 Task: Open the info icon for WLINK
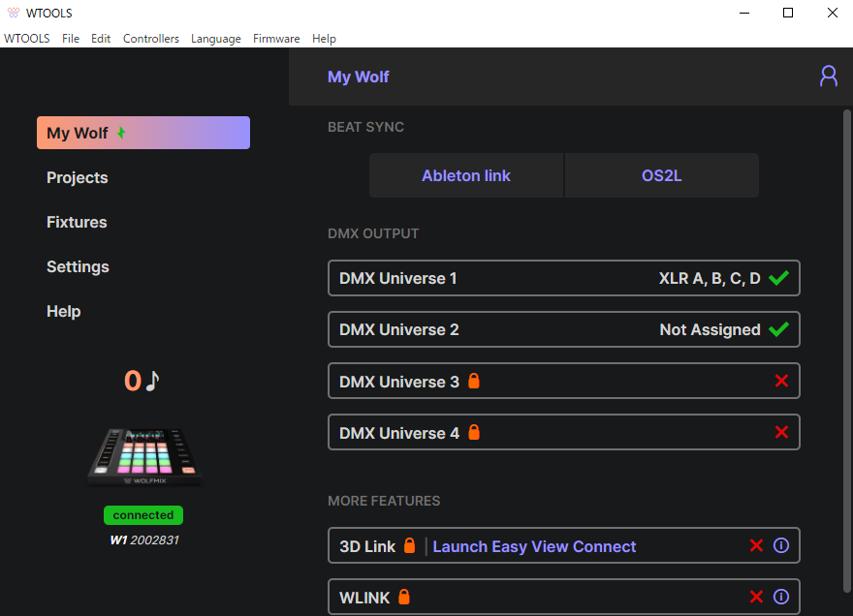pyautogui.click(x=781, y=597)
